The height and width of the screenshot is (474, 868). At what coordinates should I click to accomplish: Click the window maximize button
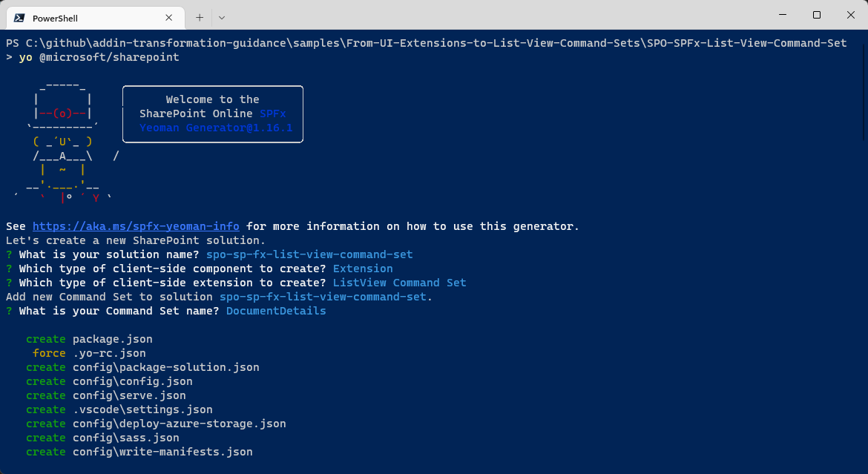(816, 15)
